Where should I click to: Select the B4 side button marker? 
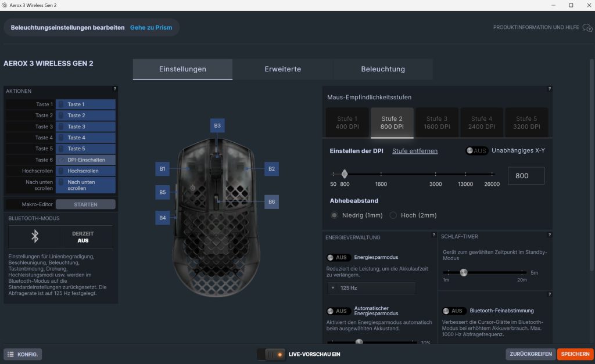[x=162, y=218]
